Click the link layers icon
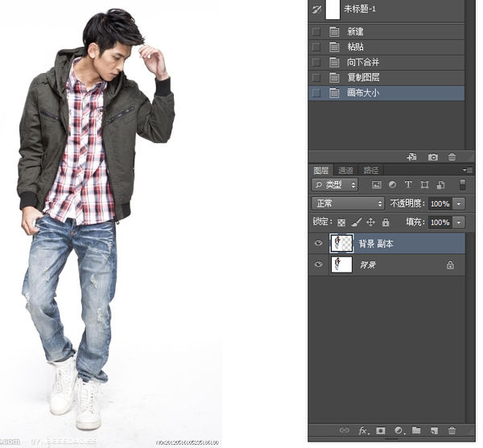This screenshot has height=448, width=483. 344,430
